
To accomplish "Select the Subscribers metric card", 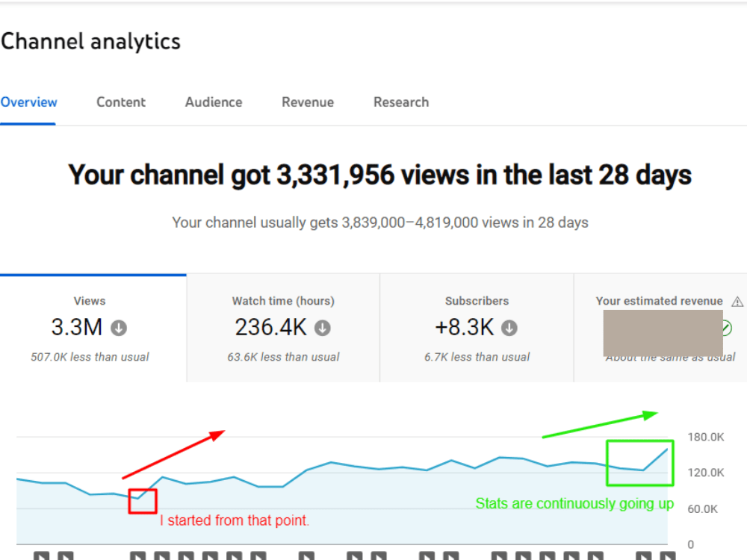I will tap(477, 328).
